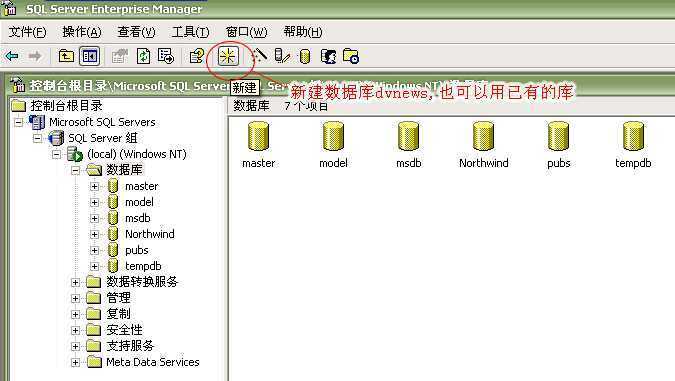The width and height of the screenshot is (675, 381).
Task: Expand the Meta Data Services folder
Action: click(75, 362)
